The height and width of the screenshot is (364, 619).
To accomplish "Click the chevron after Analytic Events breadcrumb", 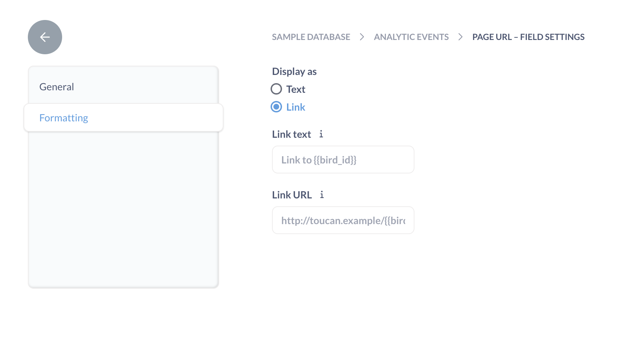I will (461, 37).
